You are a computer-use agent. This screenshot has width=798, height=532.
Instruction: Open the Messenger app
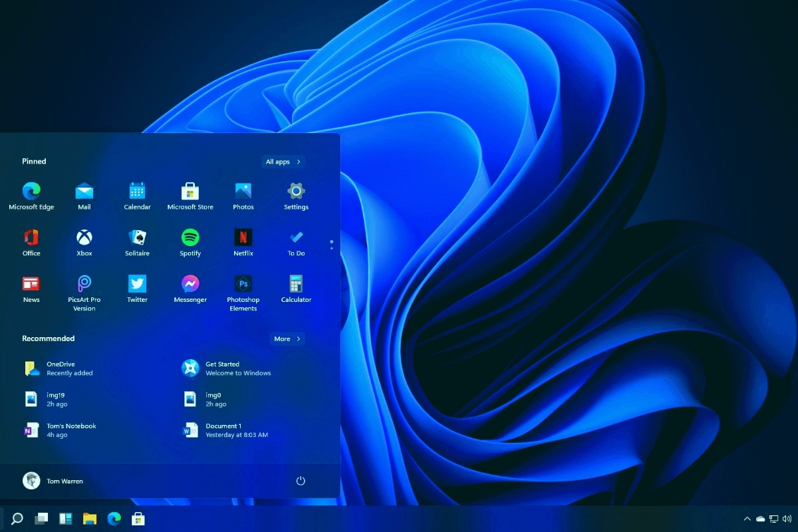click(x=190, y=284)
